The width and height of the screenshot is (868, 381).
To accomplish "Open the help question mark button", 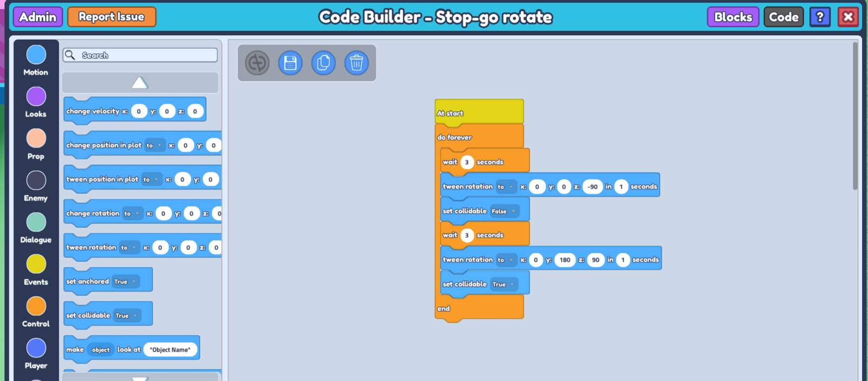I will 820,17.
